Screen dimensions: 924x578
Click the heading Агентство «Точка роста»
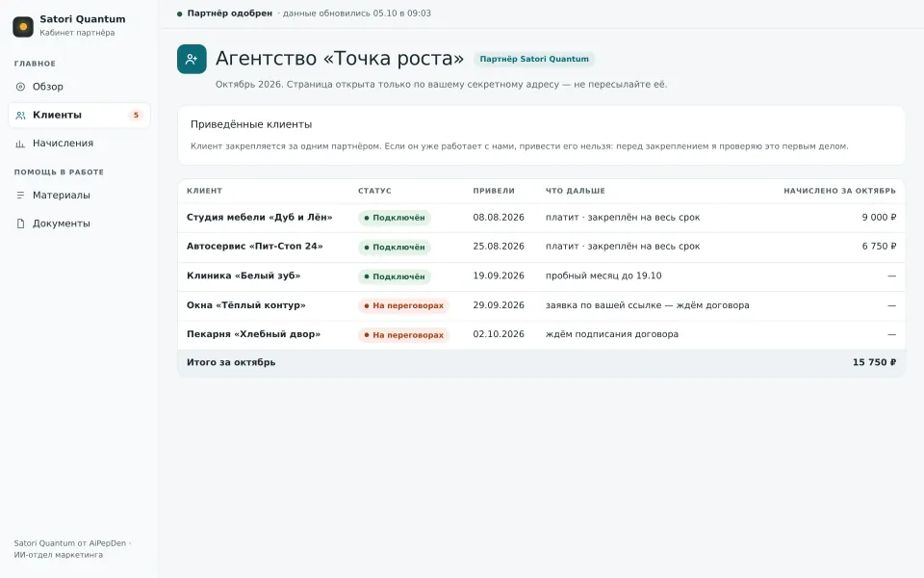coord(340,59)
